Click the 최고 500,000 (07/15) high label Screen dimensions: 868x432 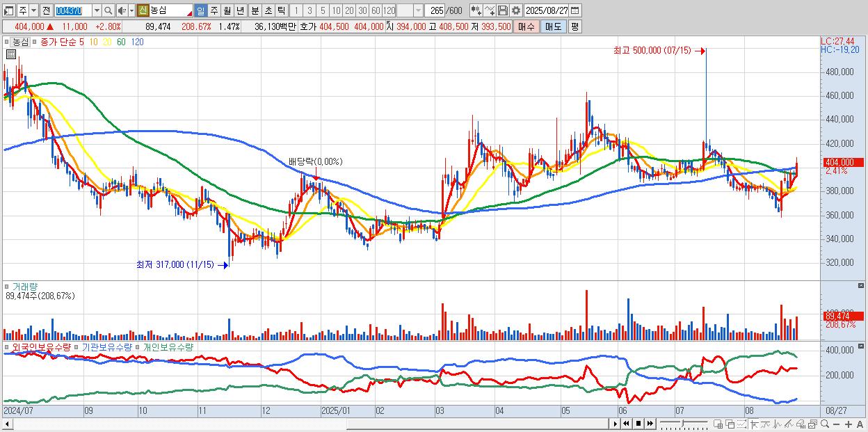pos(652,50)
